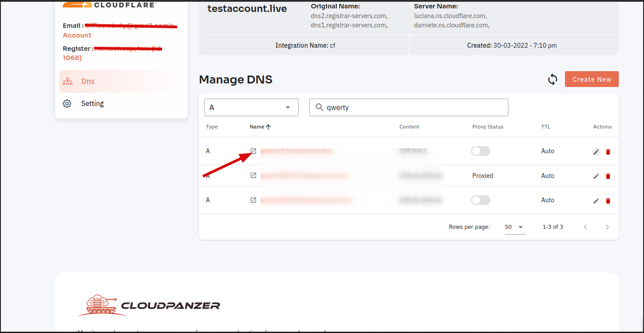Click the Proxy Status column header
The height and width of the screenshot is (333, 644).
pyautogui.click(x=488, y=127)
